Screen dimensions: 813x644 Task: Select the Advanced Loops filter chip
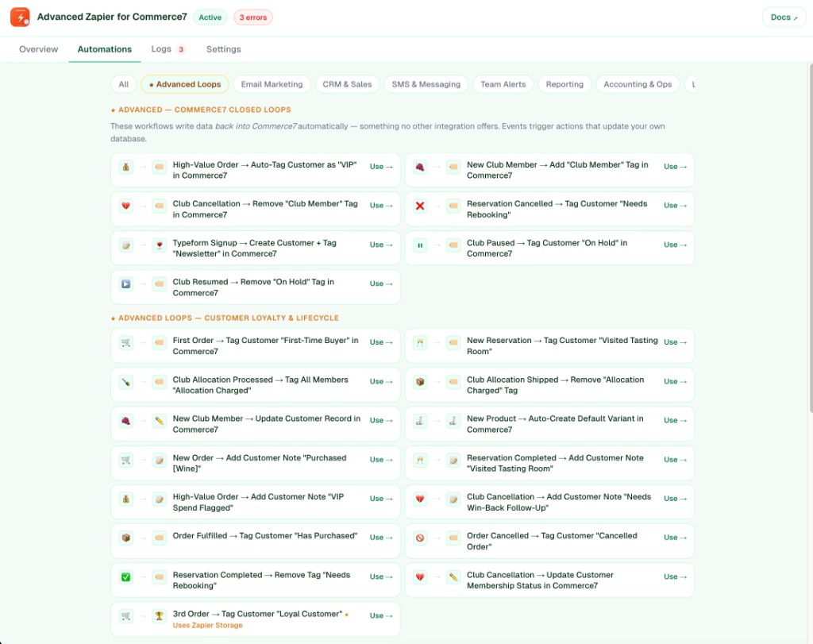coord(184,84)
